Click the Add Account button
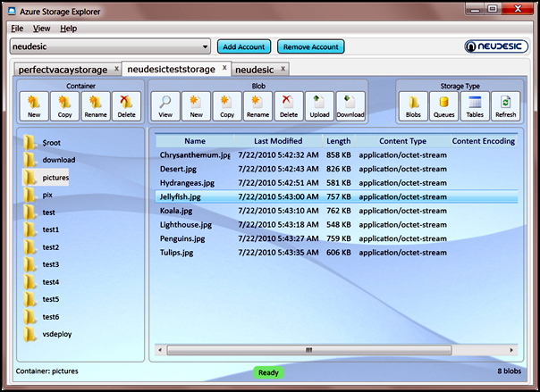Viewport: 540px width, 392px height. click(244, 46)
